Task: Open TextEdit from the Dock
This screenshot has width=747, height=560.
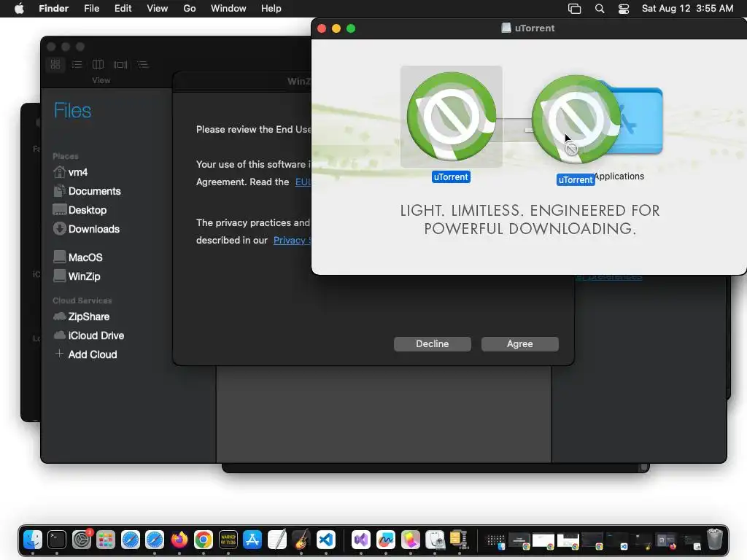Action: coord(276,540)
